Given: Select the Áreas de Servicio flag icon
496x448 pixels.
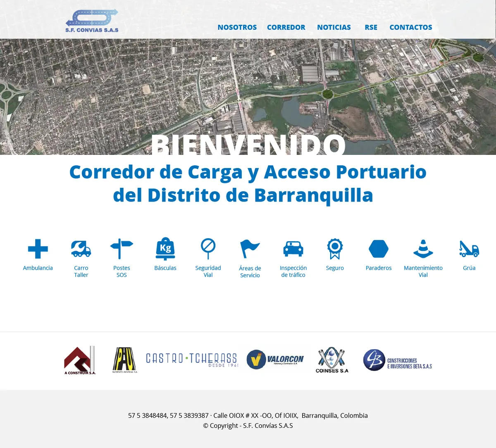Looking at the screenshot, I should click(250, 249).
